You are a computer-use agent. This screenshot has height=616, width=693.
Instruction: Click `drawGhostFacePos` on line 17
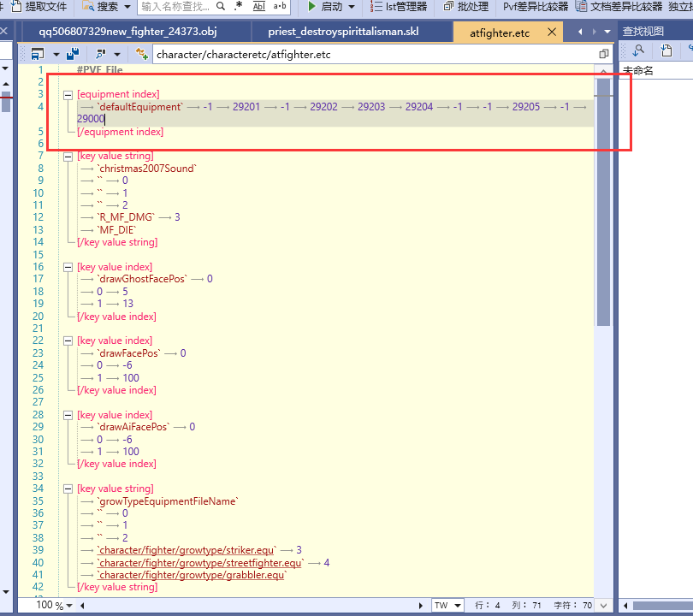click(x=142, y=279)
